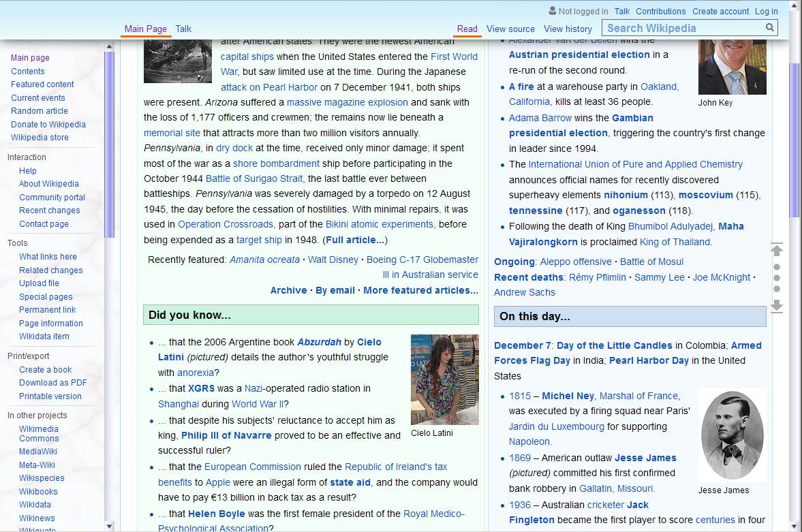Image resolution: width=802 pixels, height=532 pixels.
Task: Click the By email link
Action: pos(335,291)
